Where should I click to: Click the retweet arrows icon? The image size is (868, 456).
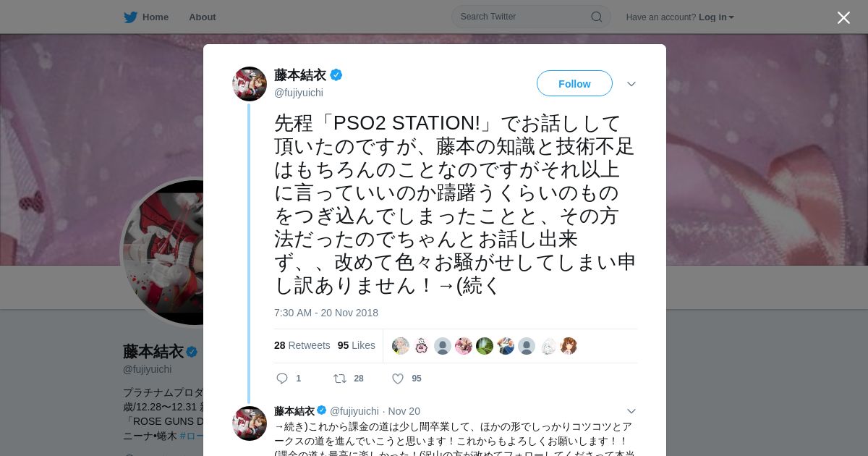pyautogui.click(x=339, y=379)
